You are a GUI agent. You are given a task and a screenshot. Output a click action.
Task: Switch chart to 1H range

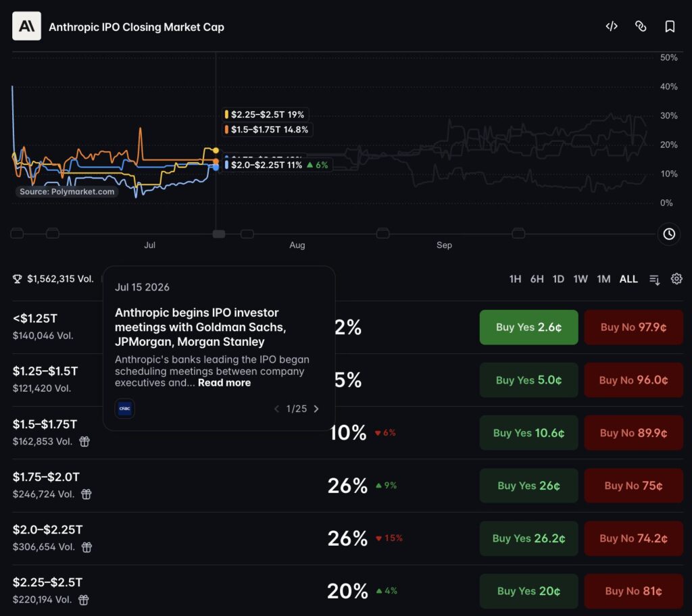point(515,279)
